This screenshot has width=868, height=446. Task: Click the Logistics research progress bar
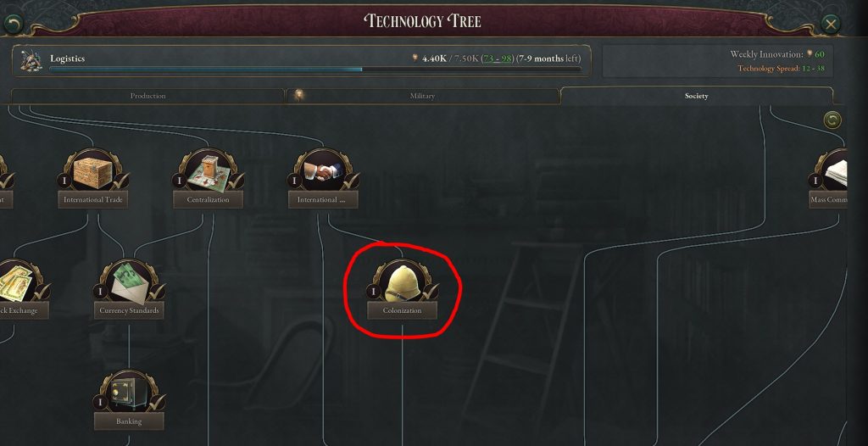(315, 70)
